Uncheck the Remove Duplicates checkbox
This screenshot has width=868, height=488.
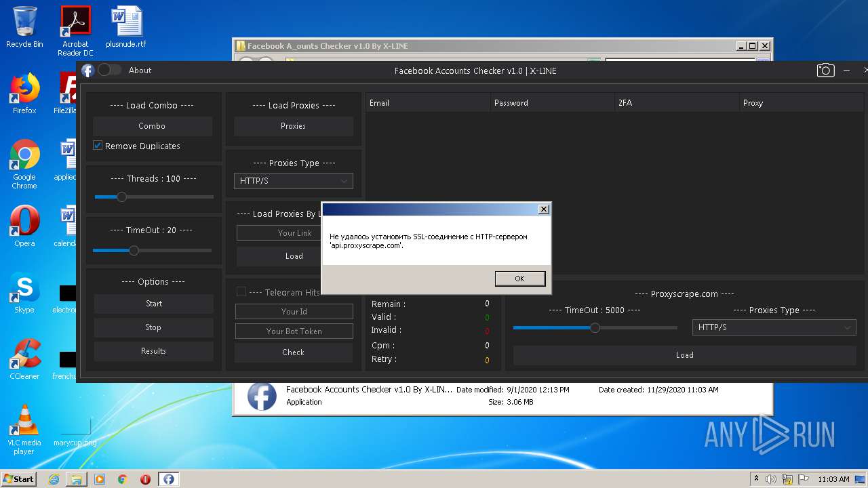point(98,146)
